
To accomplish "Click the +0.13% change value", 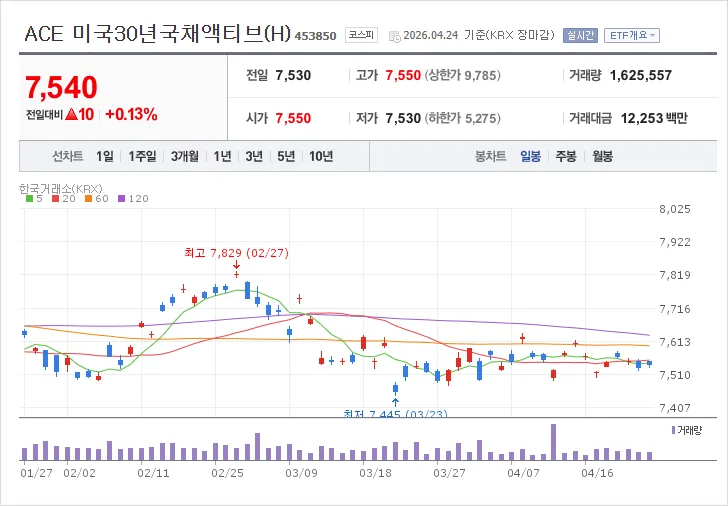I will click(131, 115).
